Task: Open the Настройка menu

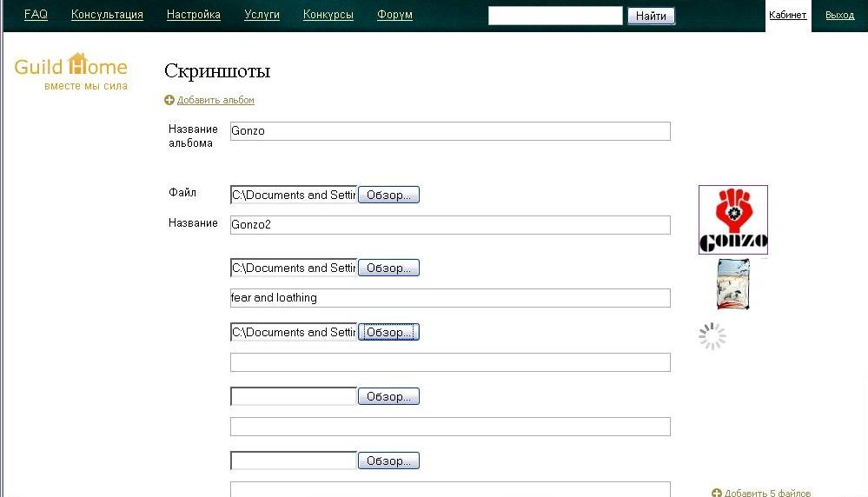Action: tap(193, 15)
